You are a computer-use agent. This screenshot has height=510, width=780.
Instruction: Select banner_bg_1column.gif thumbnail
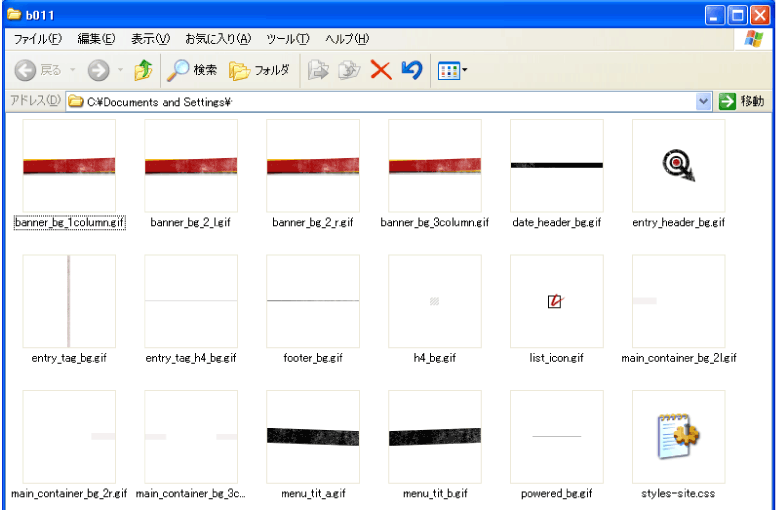(x=69, y=166)
